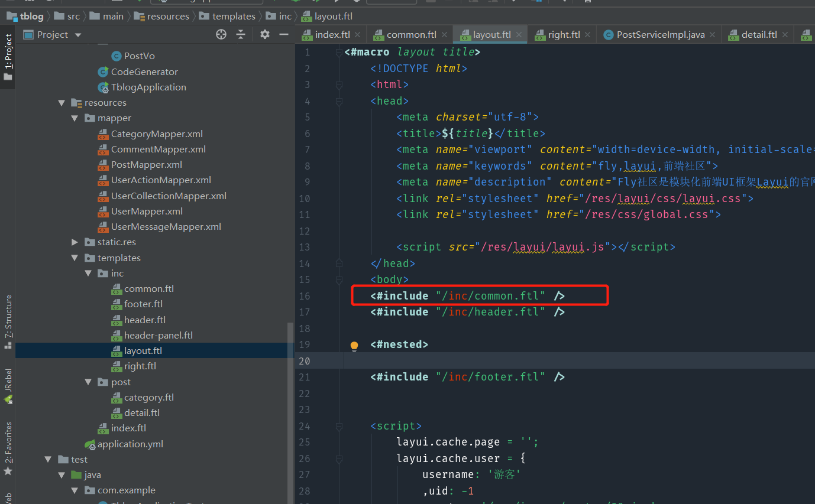Close the layout.ftl editor tab
815x504 pixels.
519,35
